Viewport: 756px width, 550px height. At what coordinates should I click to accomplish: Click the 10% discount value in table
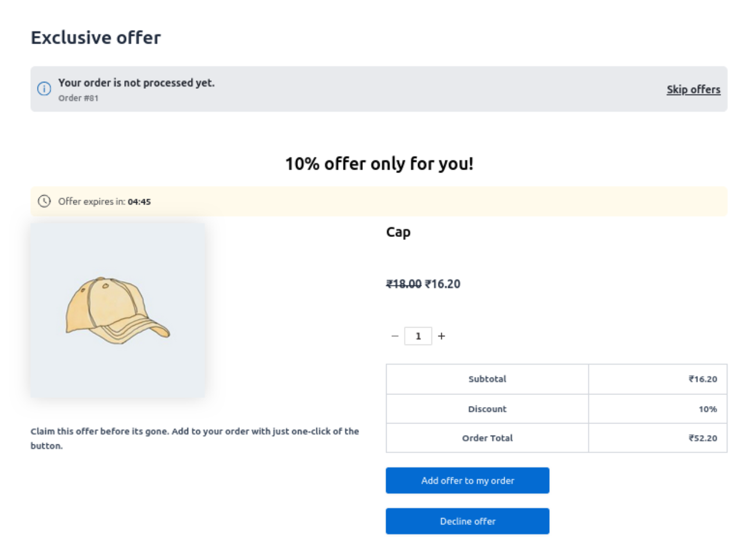[707, 409]
